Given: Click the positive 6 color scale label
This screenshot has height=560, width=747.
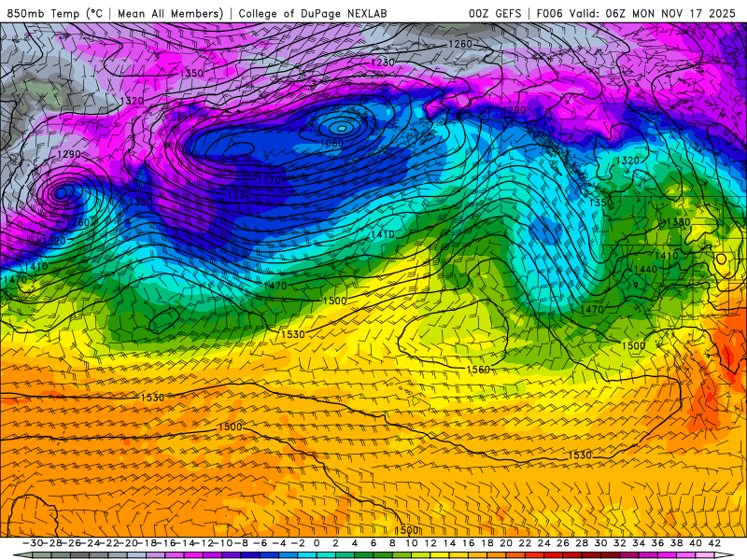Looking at the screenshot, I should tap(373, 543).
